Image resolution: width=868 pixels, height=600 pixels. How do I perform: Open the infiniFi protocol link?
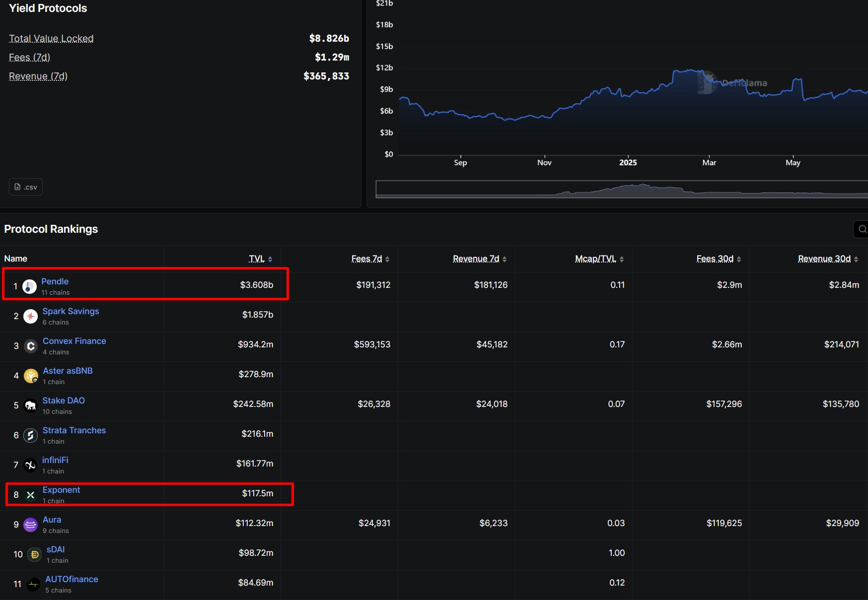pos(55,460)
